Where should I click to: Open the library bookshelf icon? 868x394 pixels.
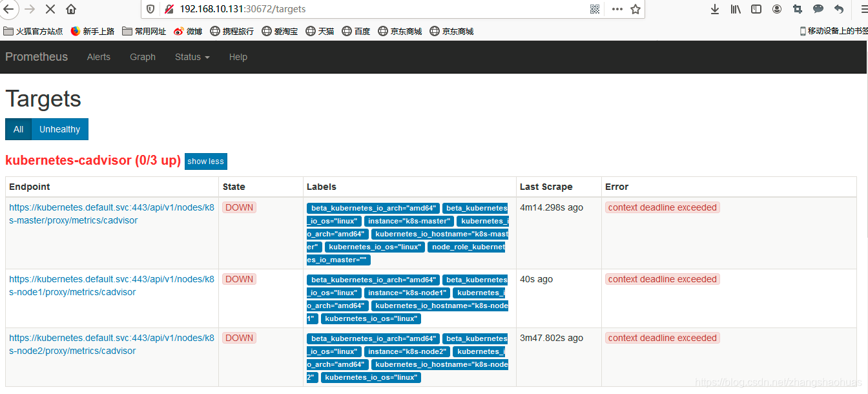(x=736, y=9)
